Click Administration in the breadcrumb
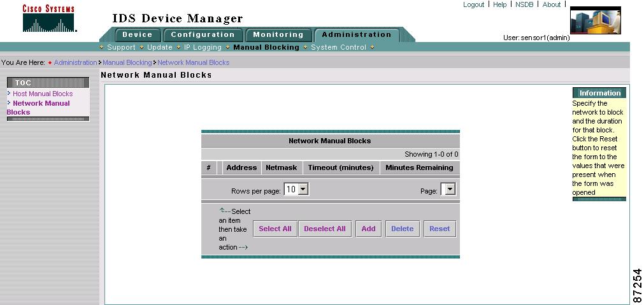 click(x=76, y=62)
